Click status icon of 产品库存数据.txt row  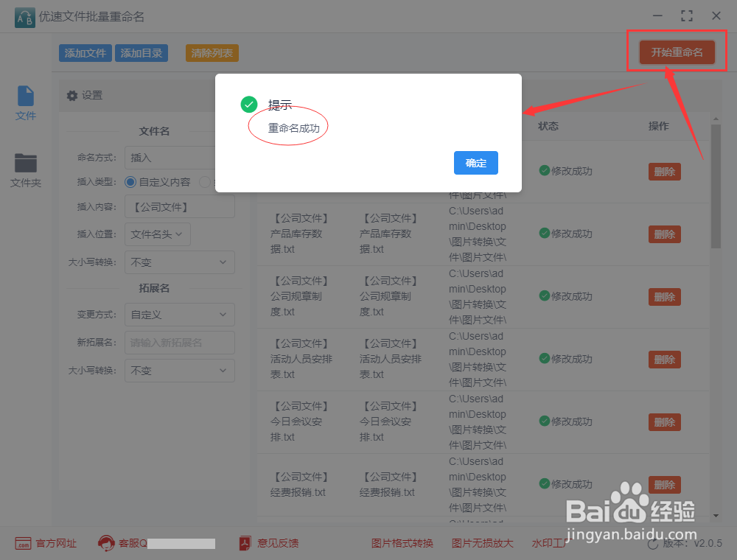pyautogui.click(x=545, y=234)
